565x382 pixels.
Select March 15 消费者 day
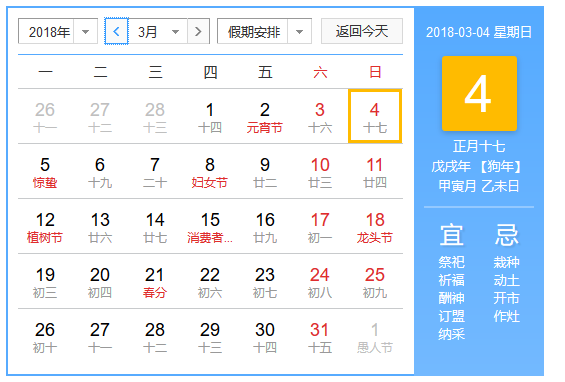click(x=210, y=227)
